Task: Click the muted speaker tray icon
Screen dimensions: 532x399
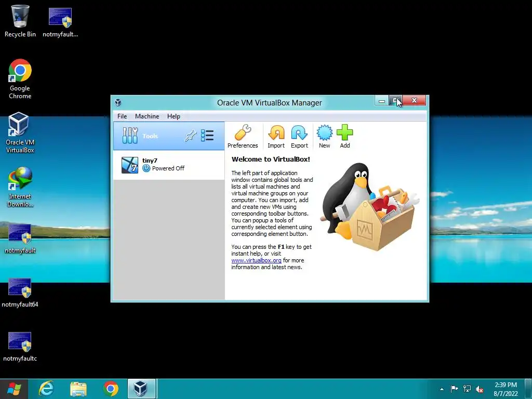Action: point(480,389)
